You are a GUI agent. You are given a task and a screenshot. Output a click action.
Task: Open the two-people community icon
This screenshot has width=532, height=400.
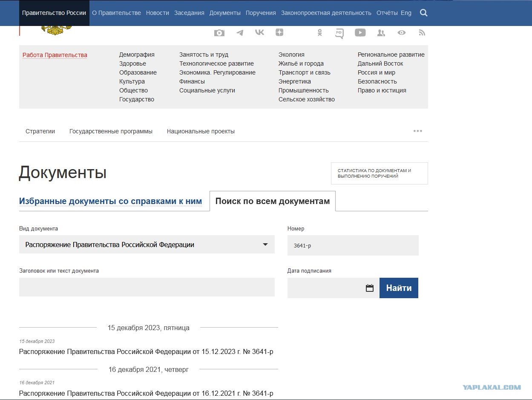381,33
